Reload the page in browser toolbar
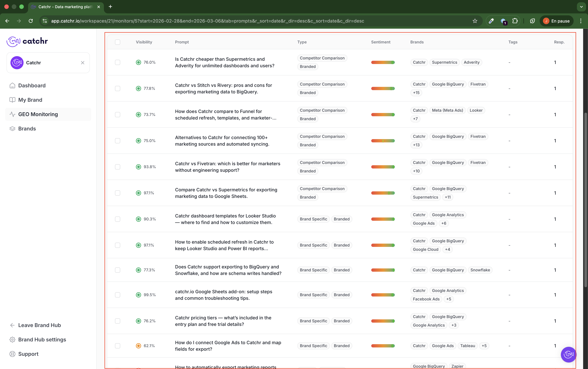Viewport: 588px width, 369px height. click(31, 21)
